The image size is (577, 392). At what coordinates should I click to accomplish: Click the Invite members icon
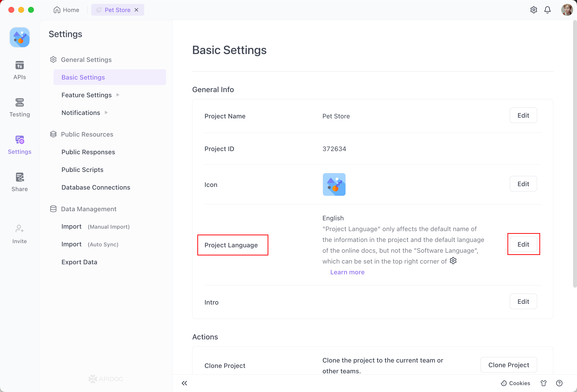pyautogui.click(x=19, y=228)
